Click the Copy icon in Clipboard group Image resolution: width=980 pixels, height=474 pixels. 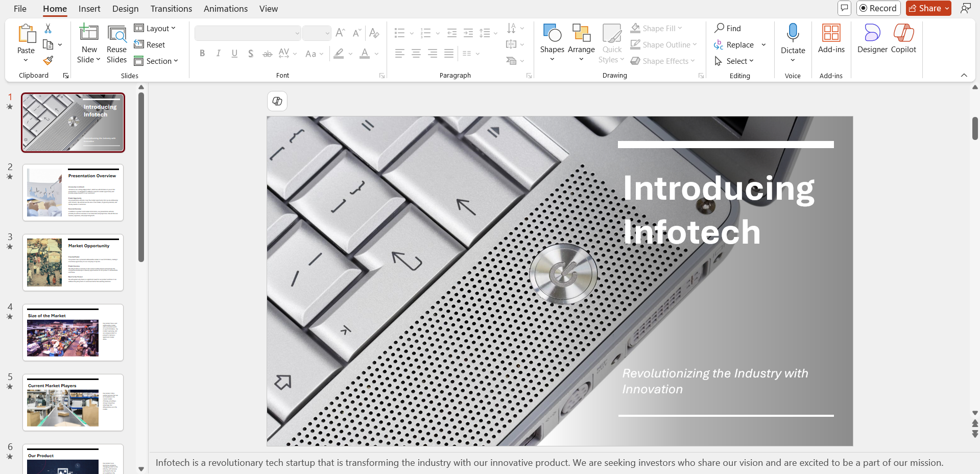pyautogui.click(x=48, y=44)
